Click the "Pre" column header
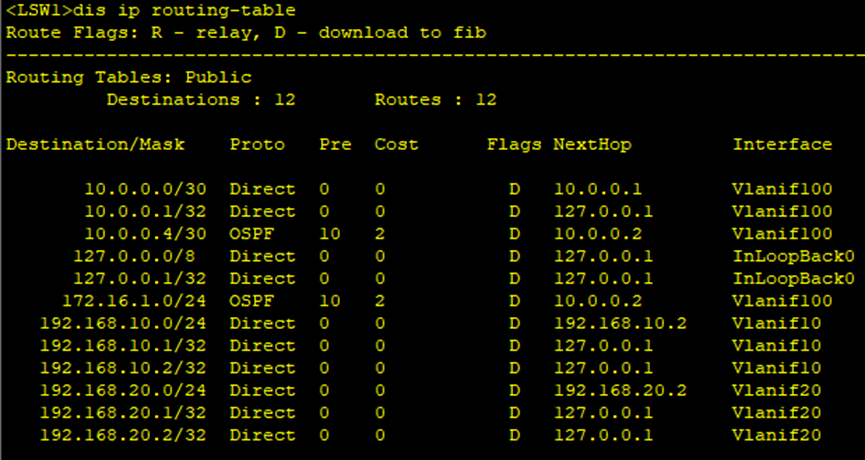The image size is (865, 460). 335,145
